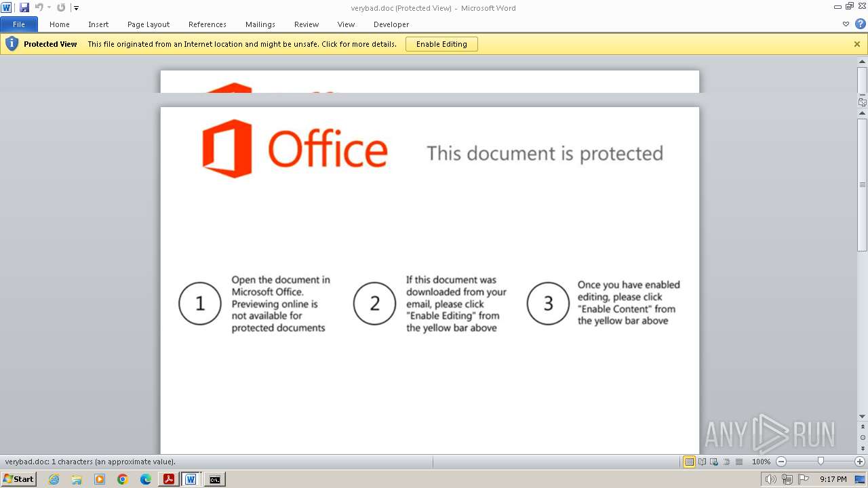The height and width of the screenshot is (488, 868).
Task: Switch to Draft view
Action: point(738,462)
